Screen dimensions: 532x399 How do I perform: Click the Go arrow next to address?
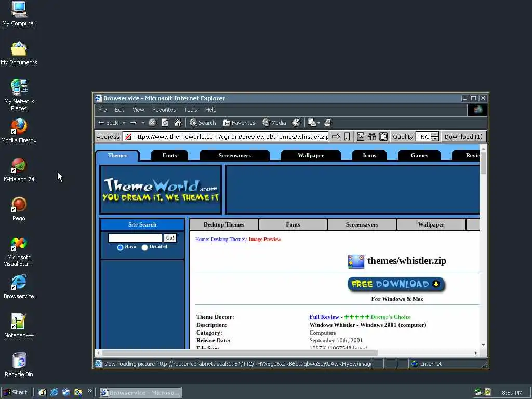336,137
